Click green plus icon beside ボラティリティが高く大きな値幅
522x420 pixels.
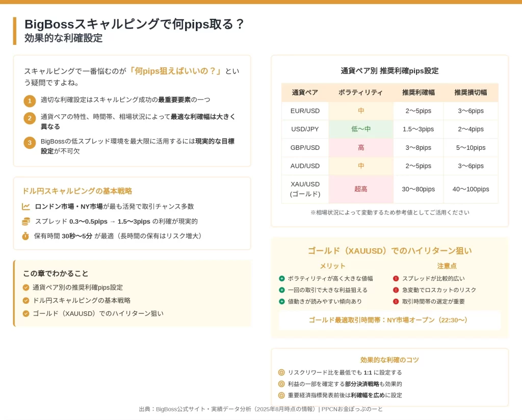[281, 279]
